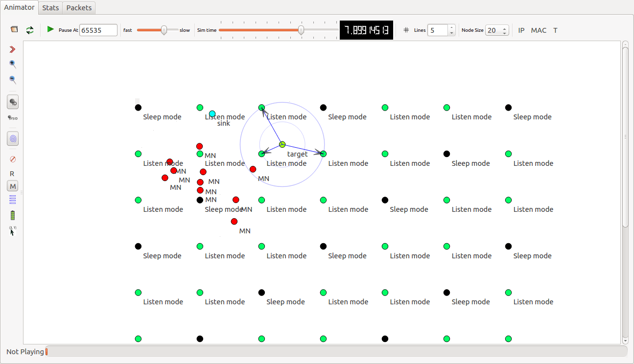Click the Pause At input field
The height and width of the screenshot is (364, 634).
coord(98,30)
